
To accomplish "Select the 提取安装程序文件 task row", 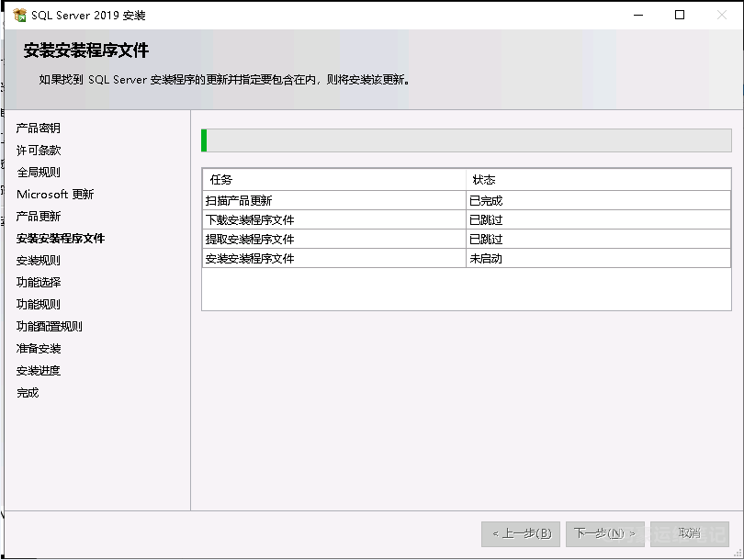I will (x=466, y=240).
